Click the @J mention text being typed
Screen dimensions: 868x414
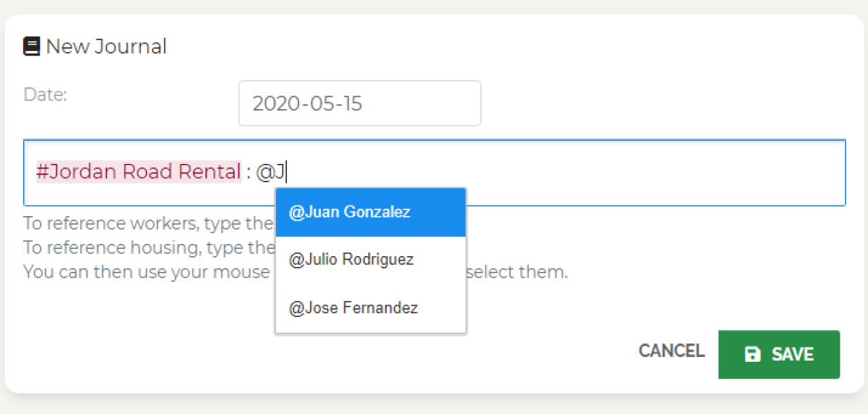[x=271, y=173]
